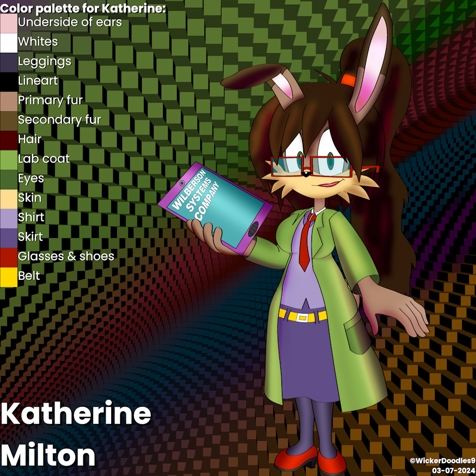Click the ©WickerDoodles9 watermark
The width and height of the screenshot is (476, 476).
(x=441, y=460)
